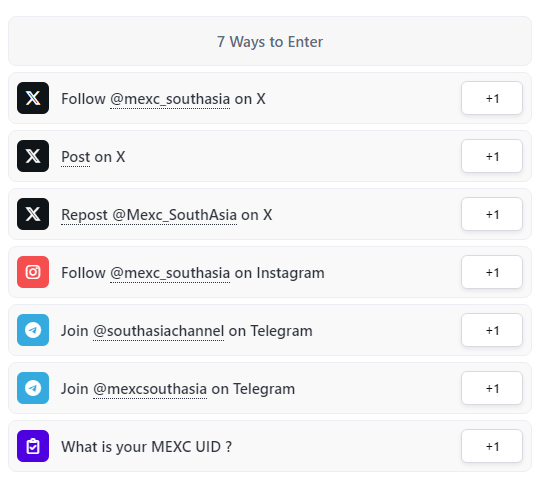
Task: Claim +1 for @southasiachannel Telegram entry
Action: pos(492,330)
